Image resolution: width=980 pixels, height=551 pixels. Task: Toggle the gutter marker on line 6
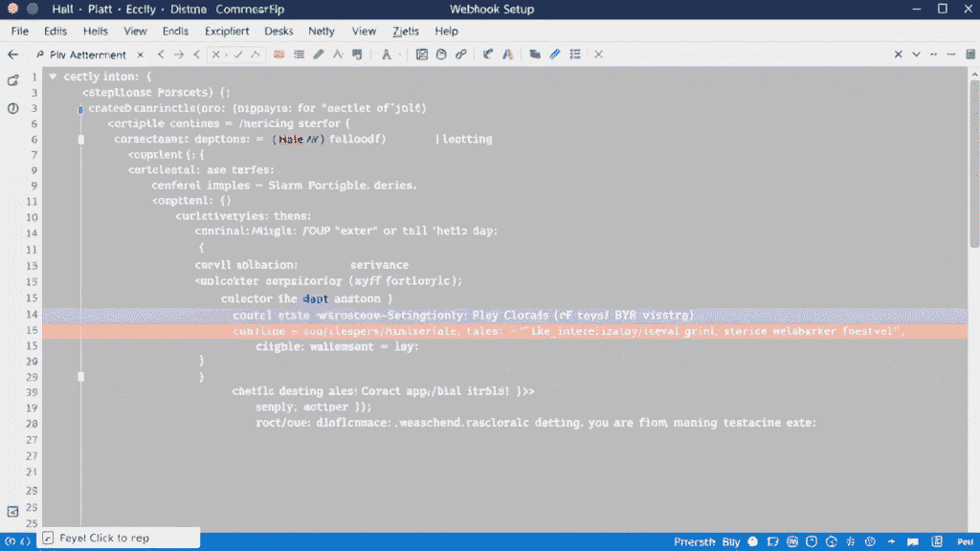click(81, 140)
